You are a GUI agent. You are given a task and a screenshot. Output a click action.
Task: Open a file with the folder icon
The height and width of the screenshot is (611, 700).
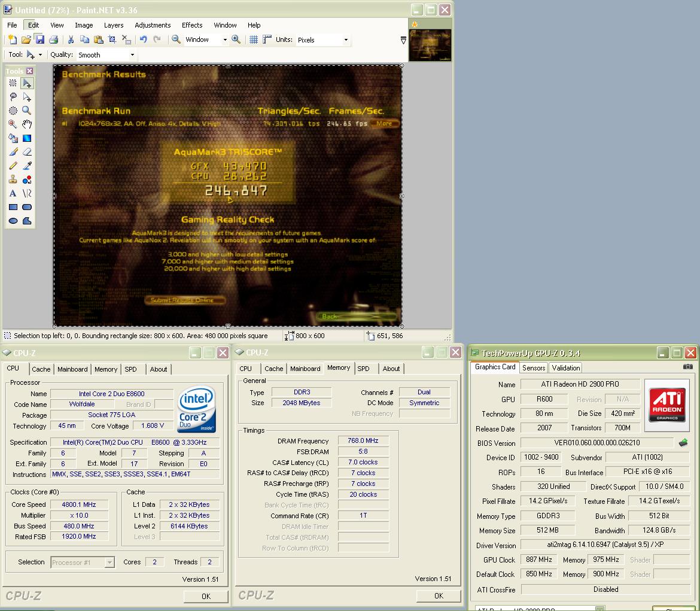[26, 39]
